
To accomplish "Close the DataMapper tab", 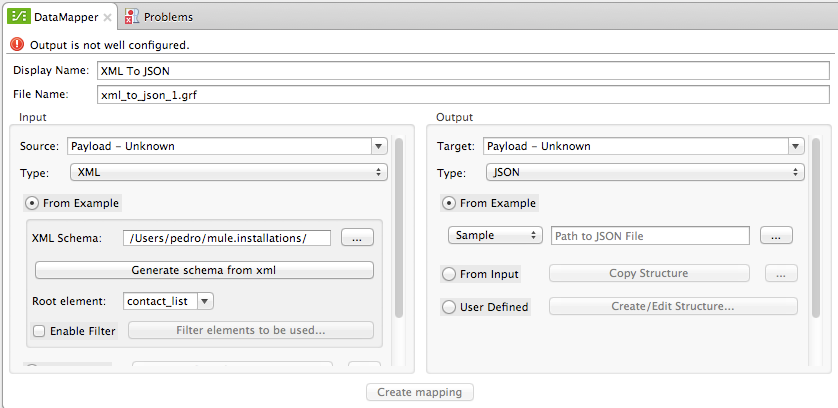I will pyautogui.click(x=108, y=18).
